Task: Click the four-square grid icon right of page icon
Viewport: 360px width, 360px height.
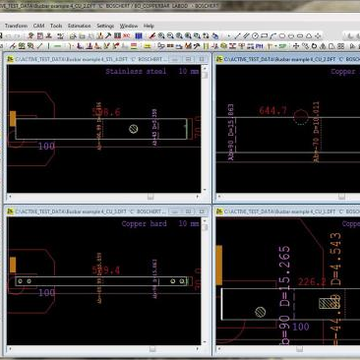Action: pyautogui.click(x=341, y=46)
